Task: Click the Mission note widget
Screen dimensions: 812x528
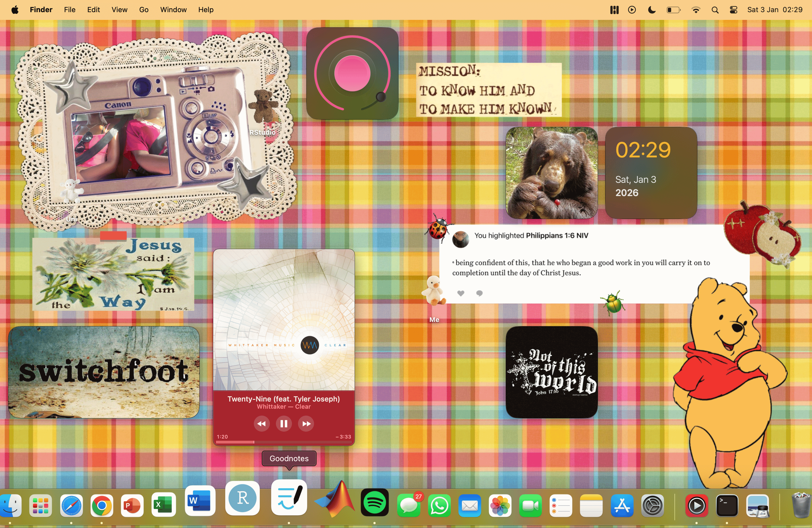Action: point(489,90)
